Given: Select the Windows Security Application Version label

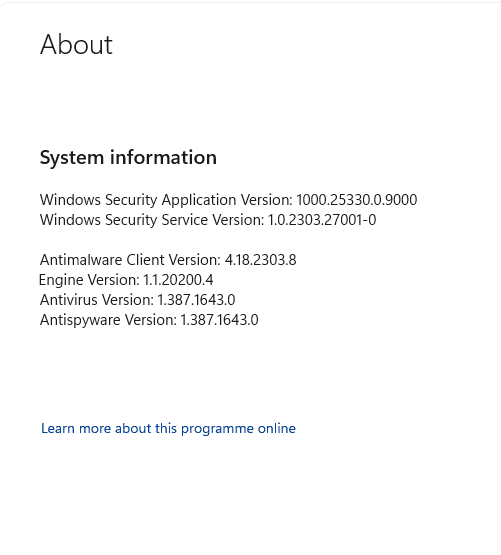Looking at the screenshot, I should (166, 200).
